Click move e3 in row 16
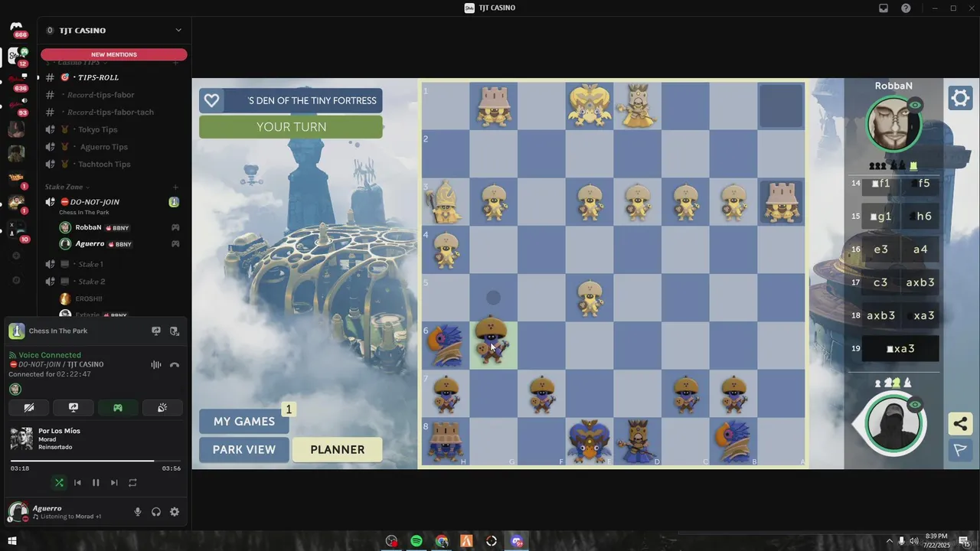Viewport: 980px width, 551px height. pos(880,249)
